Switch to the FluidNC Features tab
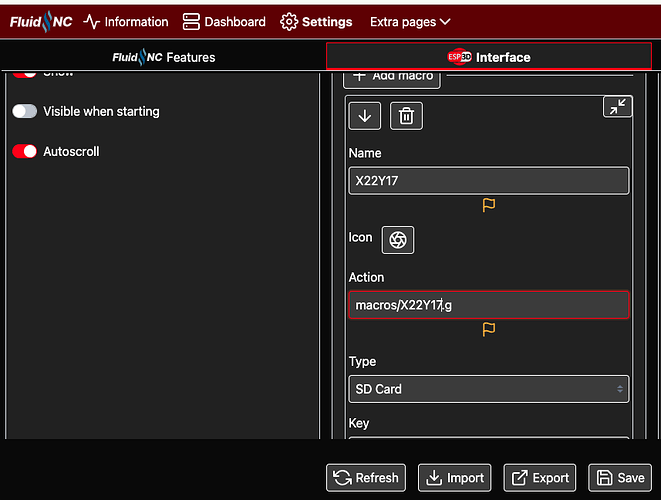 tap(164, 57)
